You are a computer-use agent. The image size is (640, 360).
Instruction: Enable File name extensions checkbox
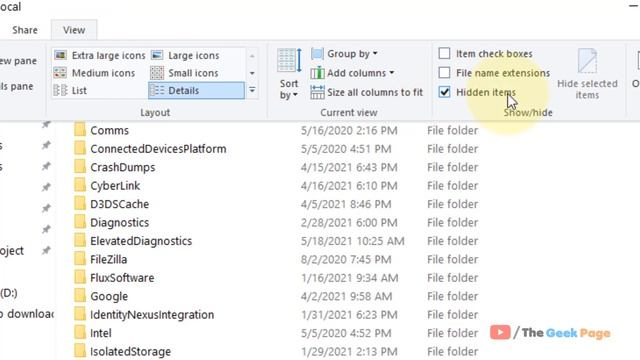(444, 73)
